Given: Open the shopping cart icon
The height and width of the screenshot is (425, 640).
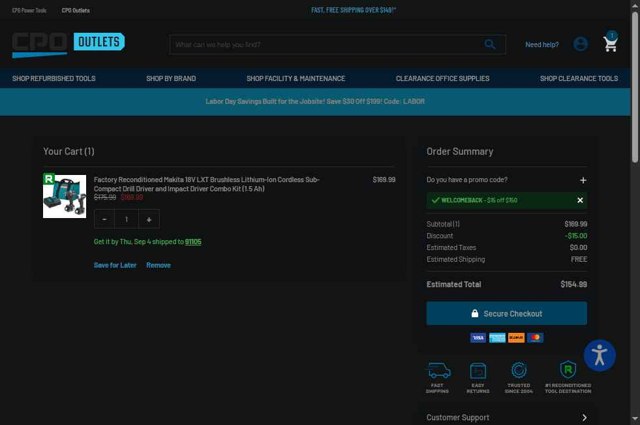Looking at the screenshot, I should (610, 42).
